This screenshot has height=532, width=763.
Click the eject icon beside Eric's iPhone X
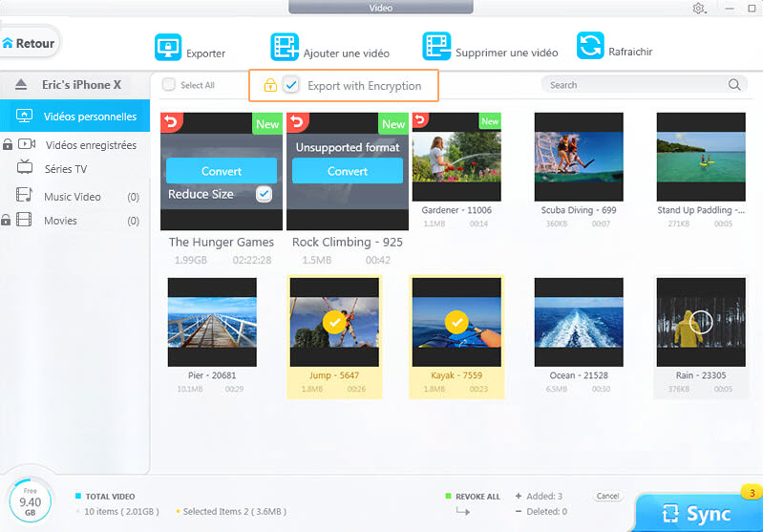[20, 85]
